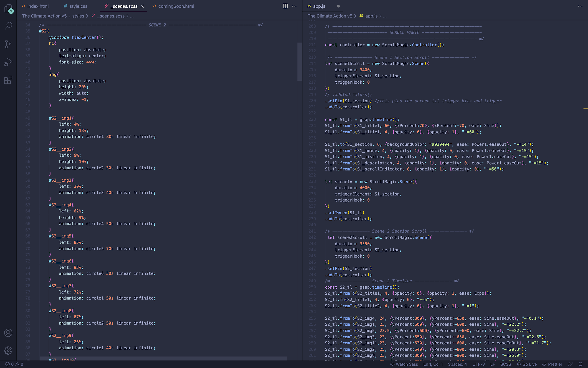The image size is (588, 368).
Task: Split the left editor group
Action: [x=285, y=6]
